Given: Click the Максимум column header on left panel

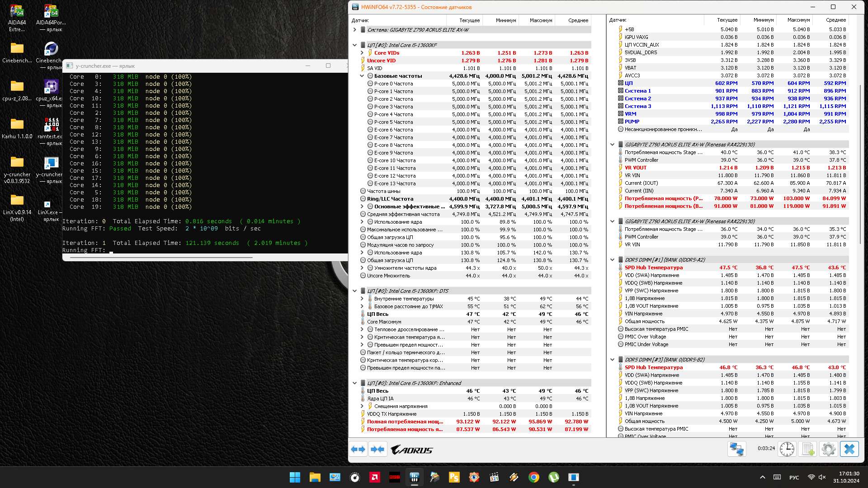Looking at the screenshot, I should pyautogui.click(x=541, y=20).
